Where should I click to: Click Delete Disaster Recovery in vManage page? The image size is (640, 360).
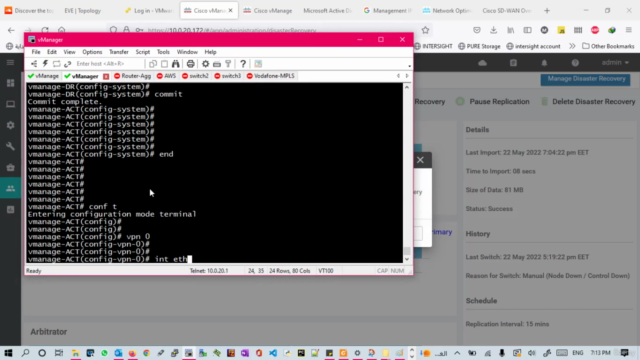[x=588, y=102]
